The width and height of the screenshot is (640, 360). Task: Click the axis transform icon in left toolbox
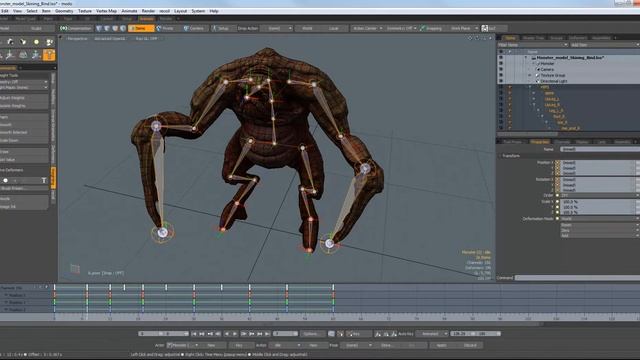click(x=10, y=55)
